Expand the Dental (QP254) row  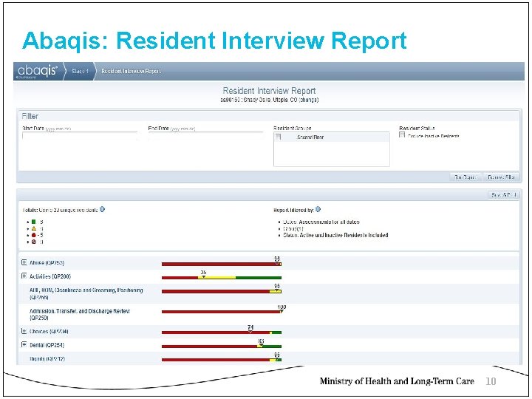pos(24,345)
